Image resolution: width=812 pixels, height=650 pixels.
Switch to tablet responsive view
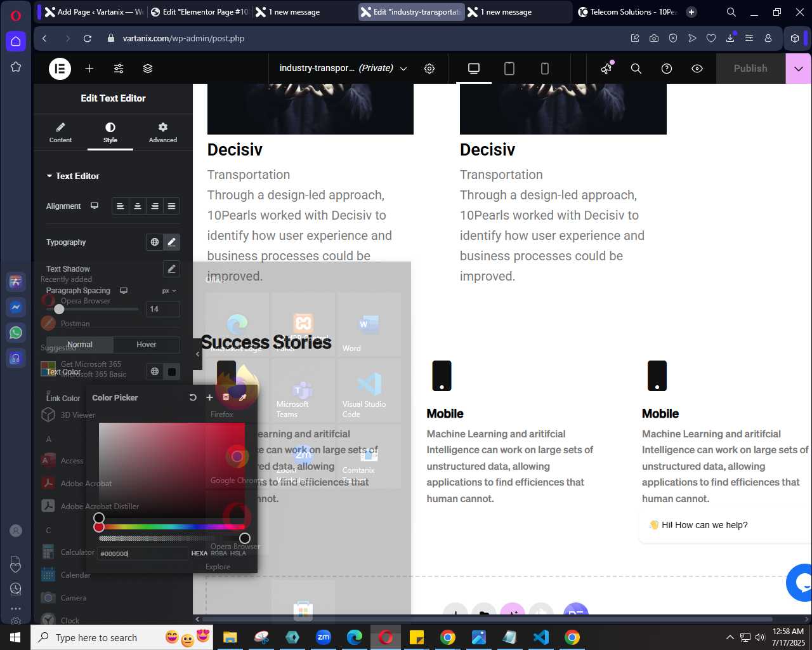[x=509, y=69]
